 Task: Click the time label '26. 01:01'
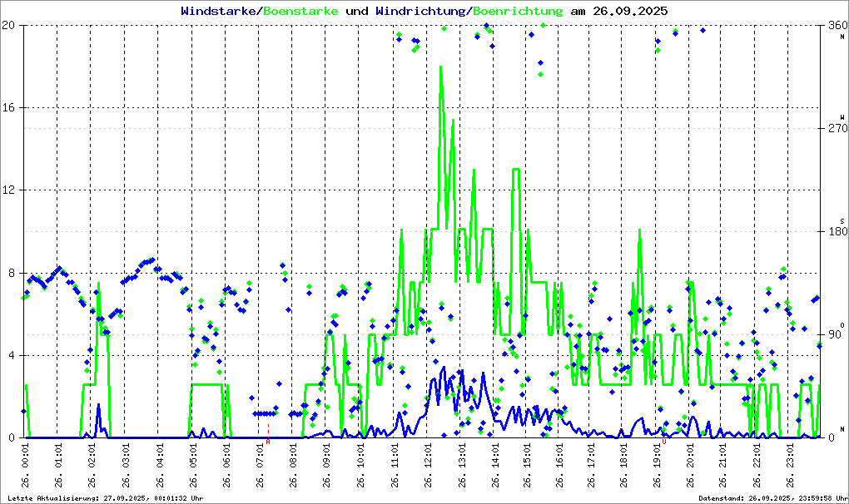(x=58, y=465)
